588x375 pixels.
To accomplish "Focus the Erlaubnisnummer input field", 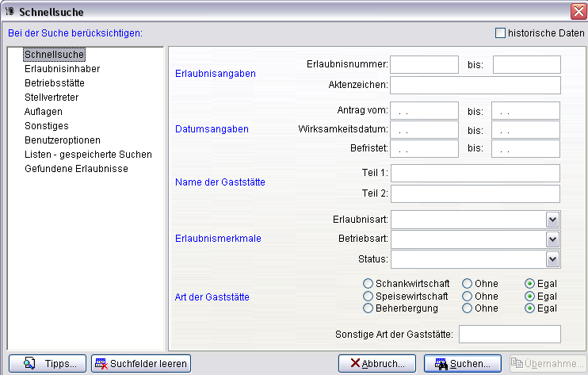I will pyautogui.click(x=424, y=64).
